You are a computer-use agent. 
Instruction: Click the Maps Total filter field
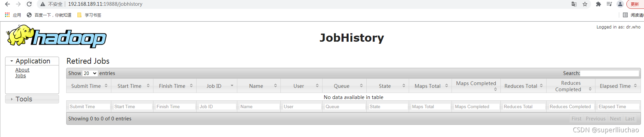[431, 106]
